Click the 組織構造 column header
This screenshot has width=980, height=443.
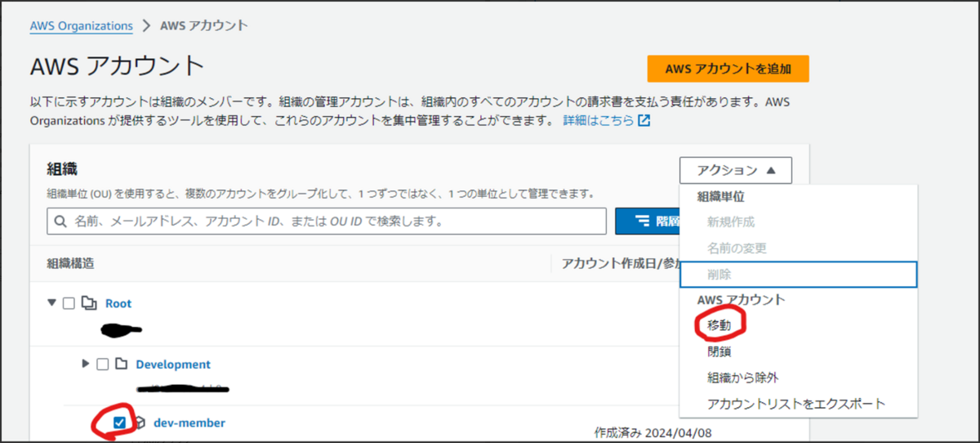click(x=70, y=264)
